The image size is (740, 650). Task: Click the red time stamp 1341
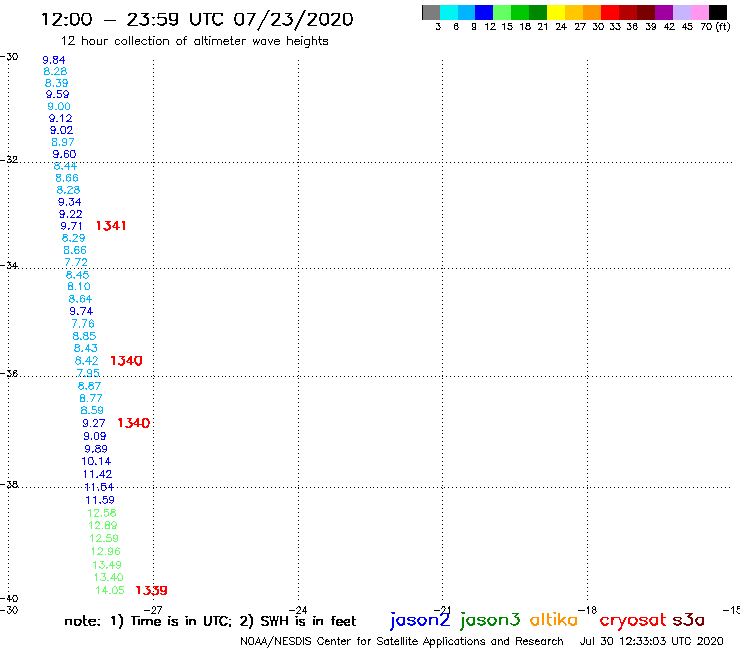coord(111,226)
